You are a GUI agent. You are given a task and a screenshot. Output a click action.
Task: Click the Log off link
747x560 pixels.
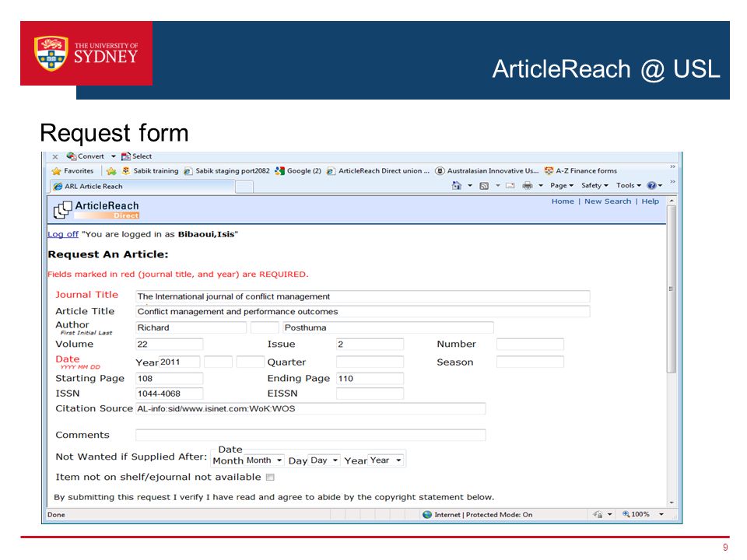63,234
